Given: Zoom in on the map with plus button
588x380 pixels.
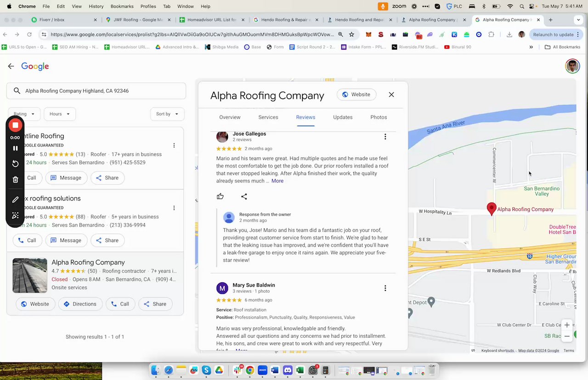Looking at the screenshot, I should (567, 325).
